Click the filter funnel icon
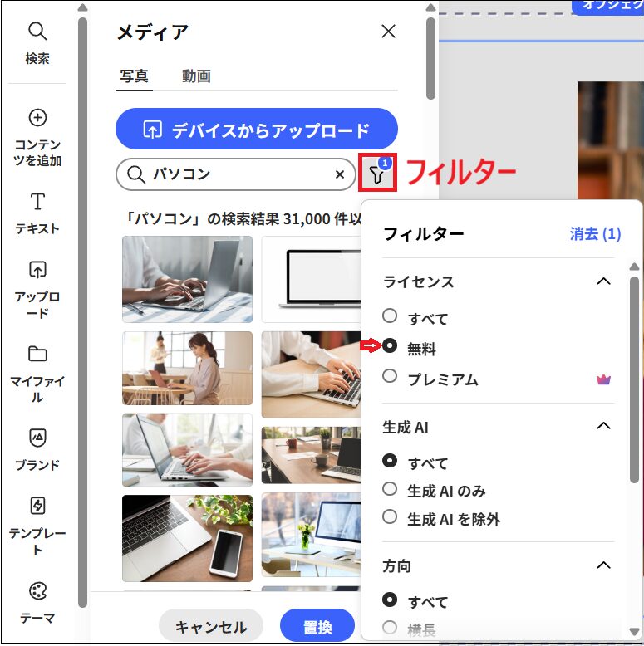 377,173
